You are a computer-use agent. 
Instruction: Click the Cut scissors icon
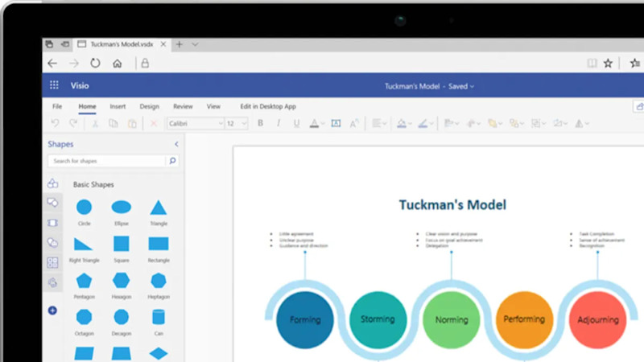click(x=95, y=124)
